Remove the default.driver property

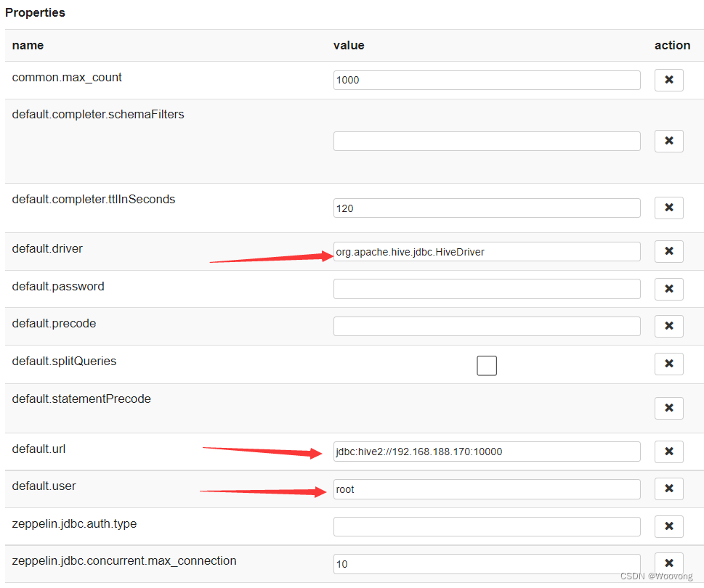(x=668, y=251)
